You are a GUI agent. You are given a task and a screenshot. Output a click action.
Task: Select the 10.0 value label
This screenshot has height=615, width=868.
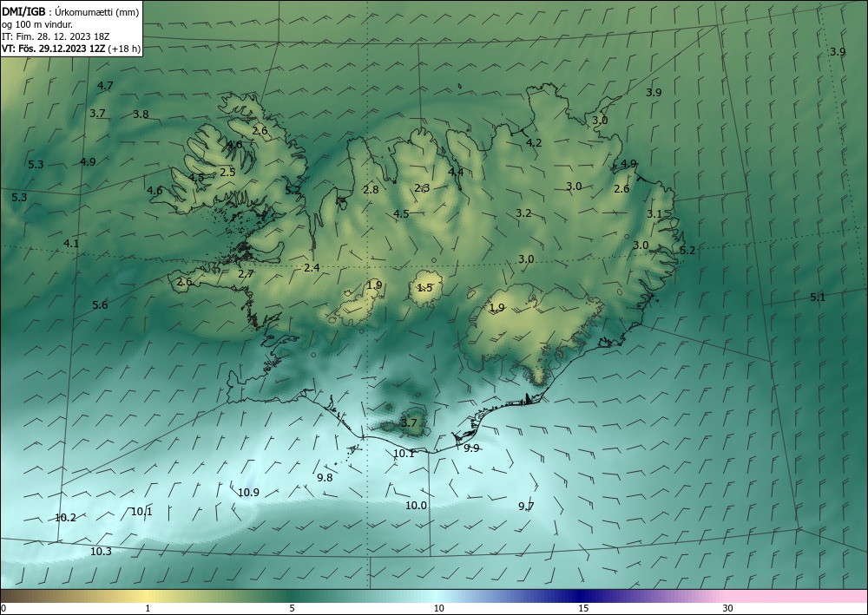click(x=417, y=505)
